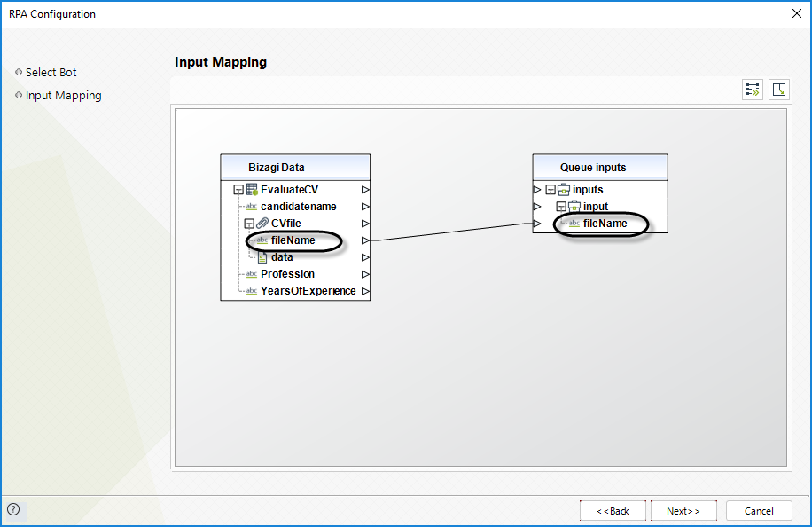Open the help question mark icon
Image resolution: width=812 pixels, height=527 pixels.
point(13,509)
